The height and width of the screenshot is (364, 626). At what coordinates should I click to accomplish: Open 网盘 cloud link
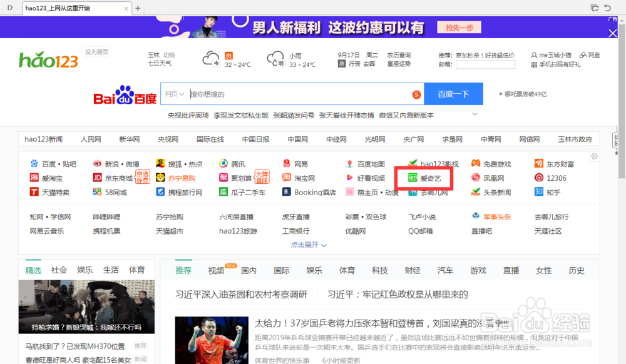pos(593,55)
